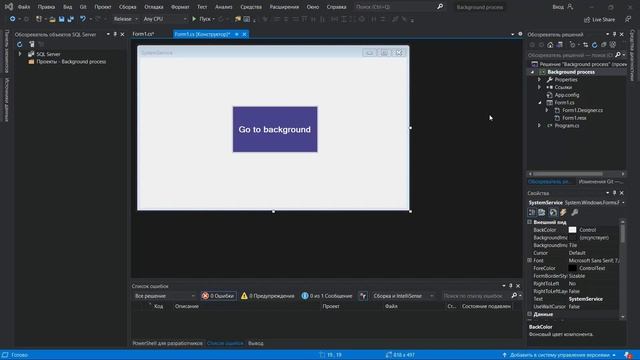The width and height of the screenshot is (640, 360).
Task: Expand the Properties node in Solution Explorer
Action: point(539,80)
